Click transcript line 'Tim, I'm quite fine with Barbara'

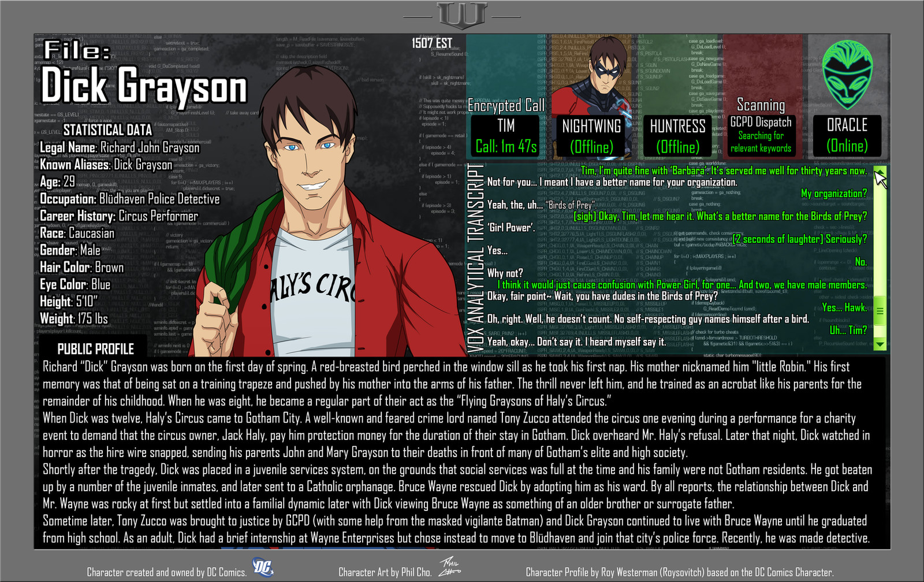click(724, 170)
